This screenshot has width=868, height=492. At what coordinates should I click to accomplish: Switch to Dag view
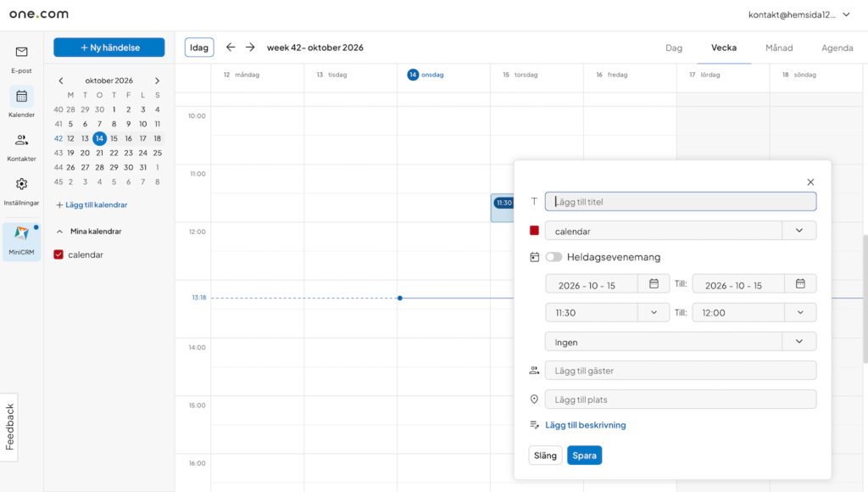674,48
